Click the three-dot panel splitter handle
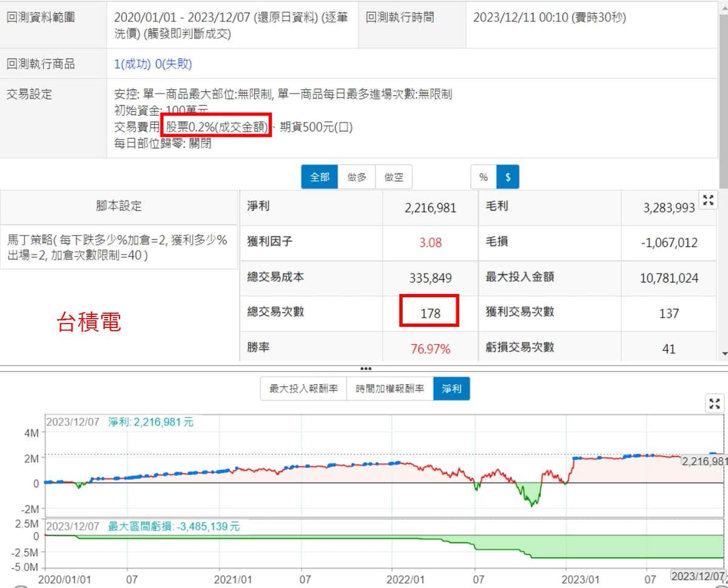 pos(365,369)
